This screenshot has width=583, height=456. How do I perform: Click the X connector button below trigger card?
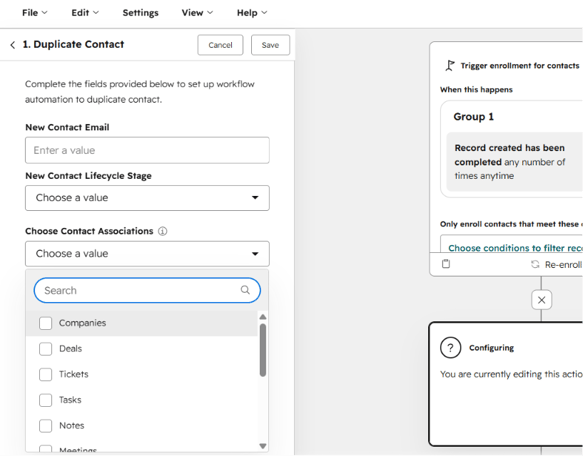coord(541,300)
